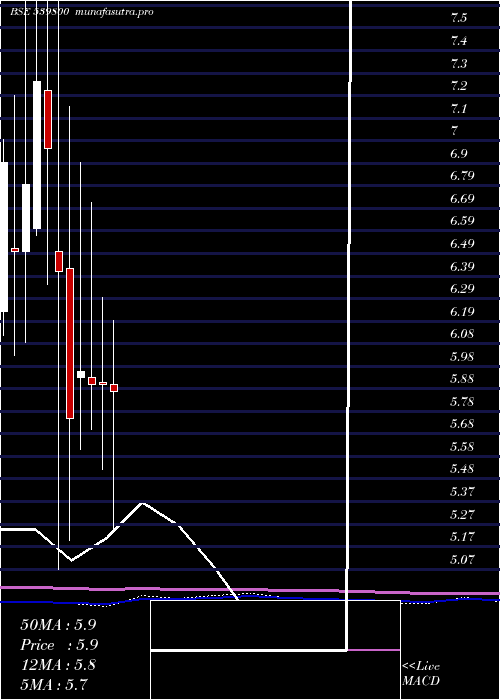Viewport: 500px width, 700px height.
Task: Click the 5.78 price axis label
Action: pos(462,402)
